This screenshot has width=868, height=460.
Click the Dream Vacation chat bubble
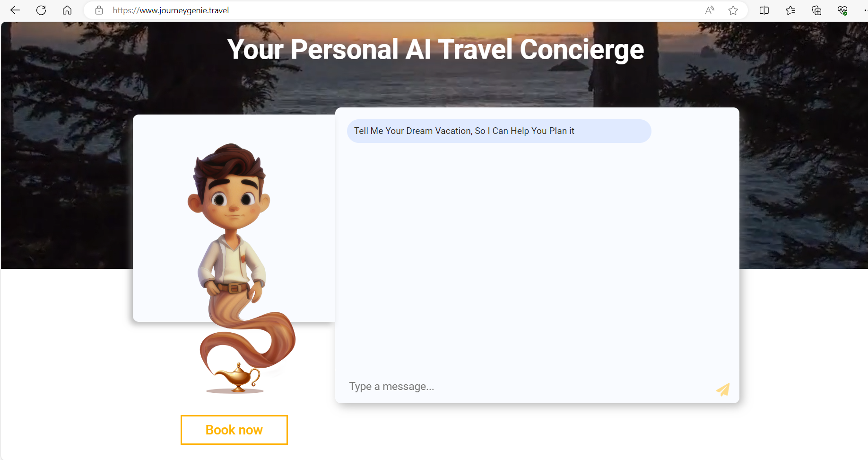point(499,131)
